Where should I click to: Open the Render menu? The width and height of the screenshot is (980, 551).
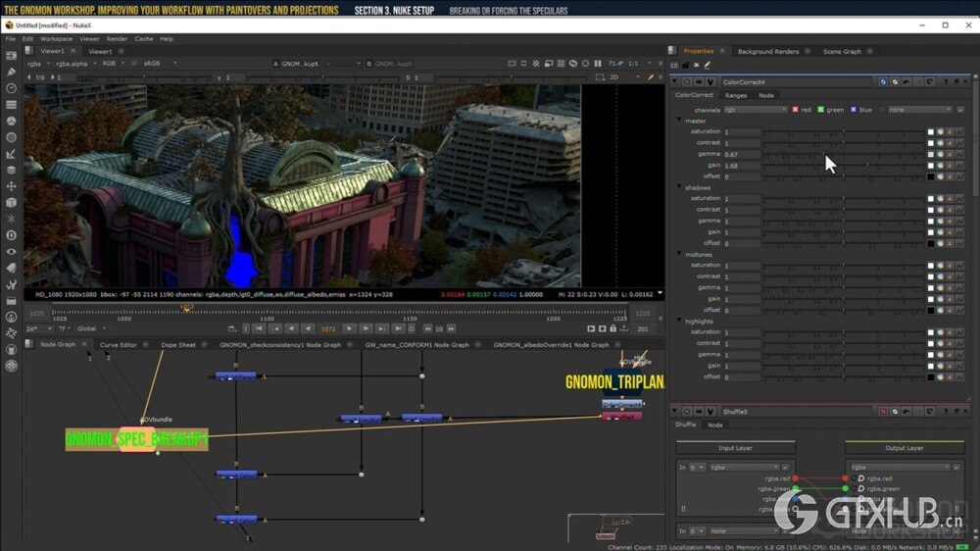117,39
